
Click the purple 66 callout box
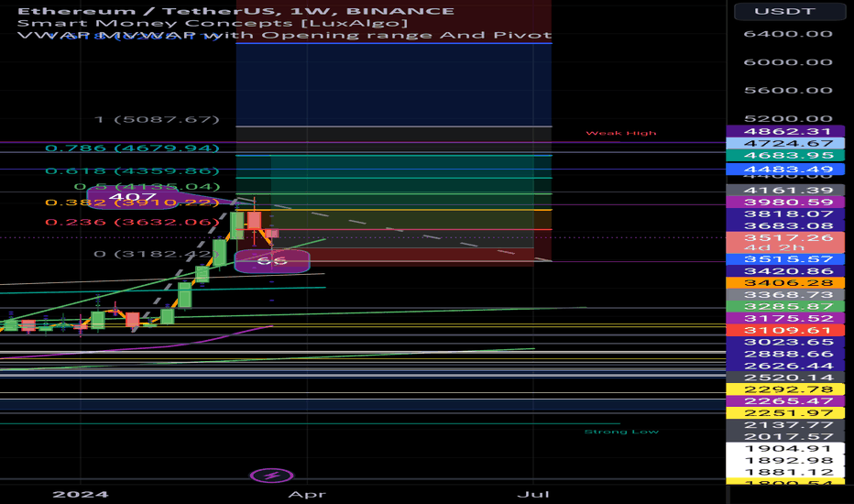coord(272,261)
